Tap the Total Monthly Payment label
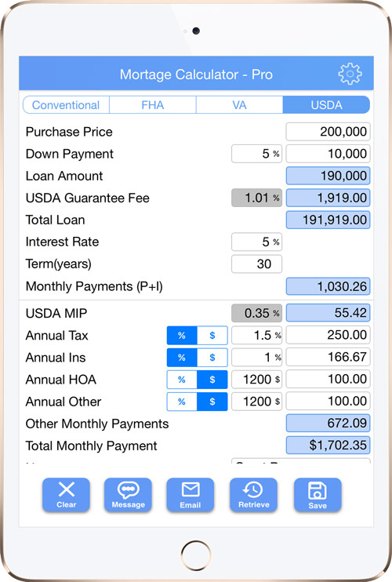 coord(91,446)
